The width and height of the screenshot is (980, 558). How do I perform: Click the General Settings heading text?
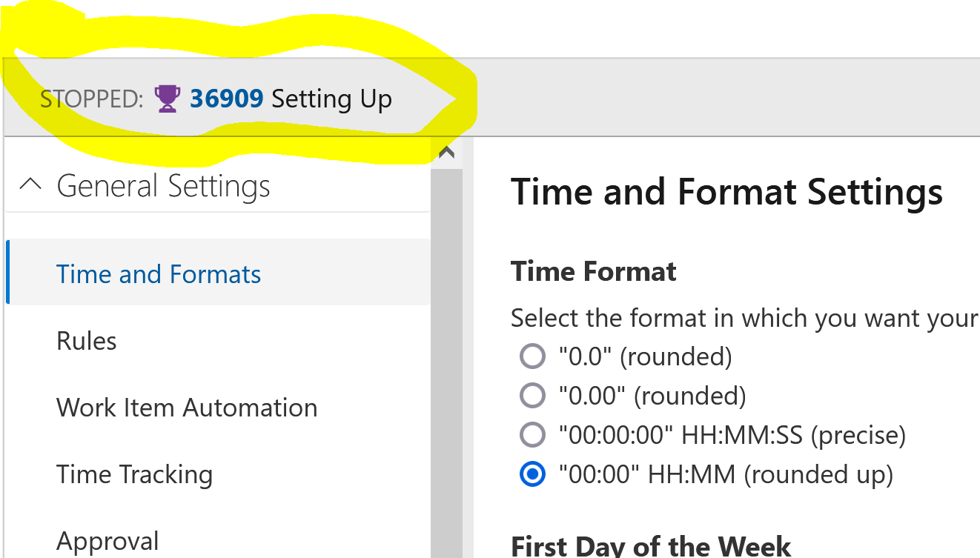163,186
